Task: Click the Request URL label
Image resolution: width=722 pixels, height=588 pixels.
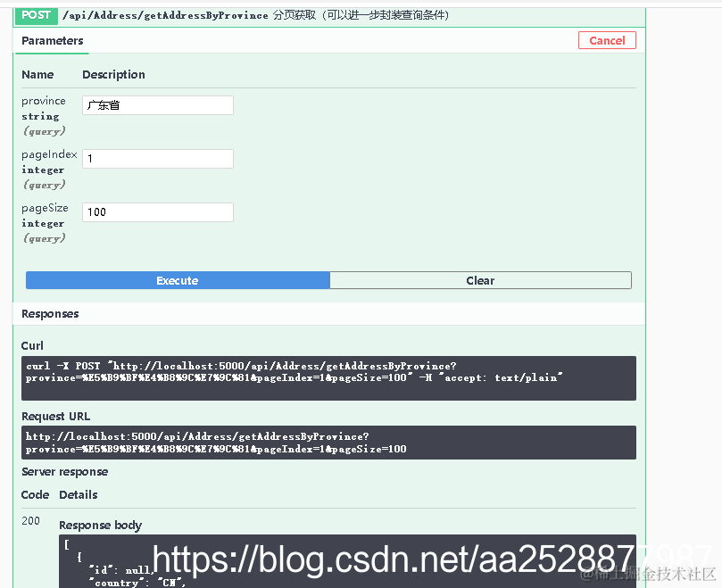Action: point(55,417)
